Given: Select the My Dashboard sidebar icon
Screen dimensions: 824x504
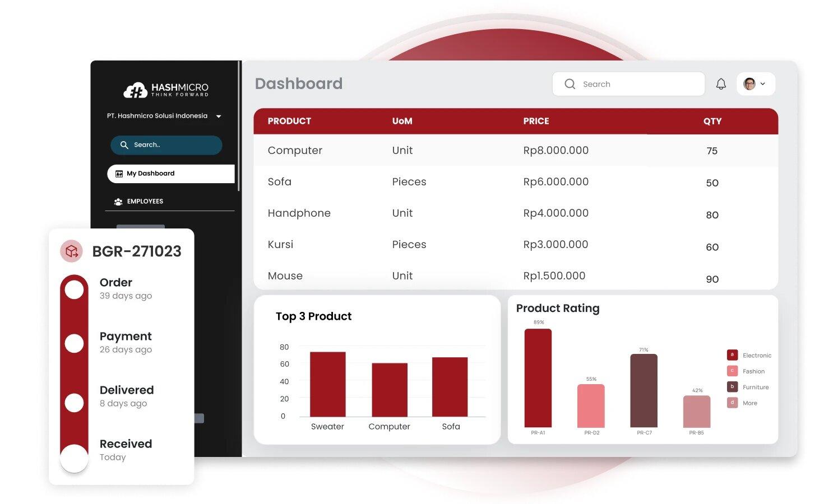Looking at the screenshot, I should 119,174.
